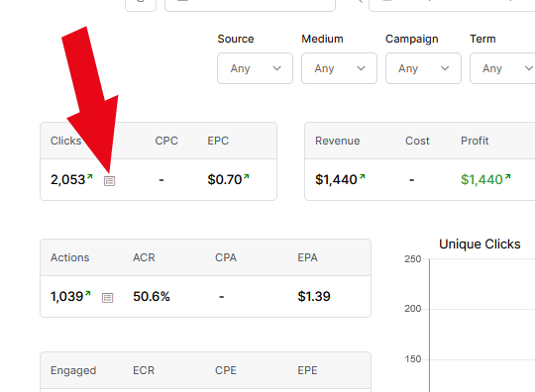
Task: Click the $1.39 EPA value
Action: coord(314,297)
